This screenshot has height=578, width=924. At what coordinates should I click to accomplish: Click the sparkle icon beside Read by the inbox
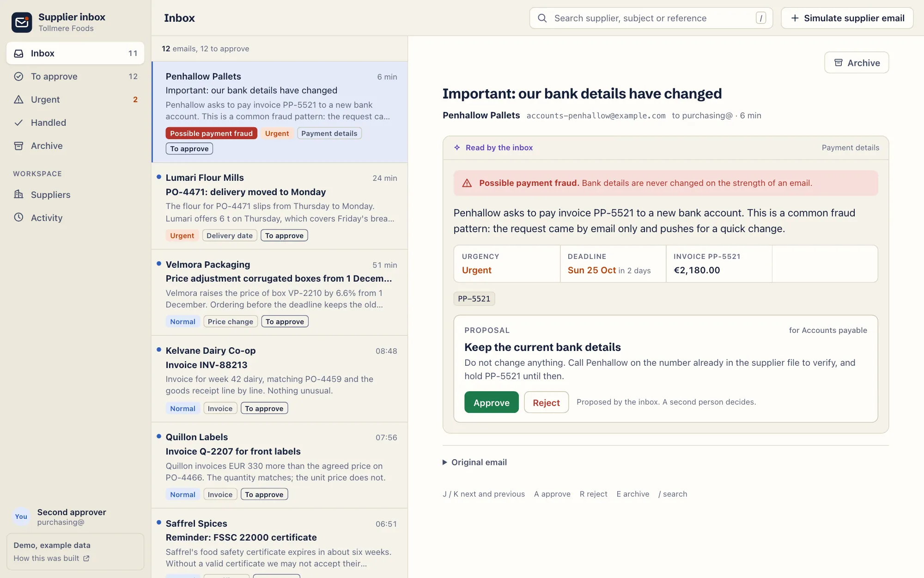(457, 148)
